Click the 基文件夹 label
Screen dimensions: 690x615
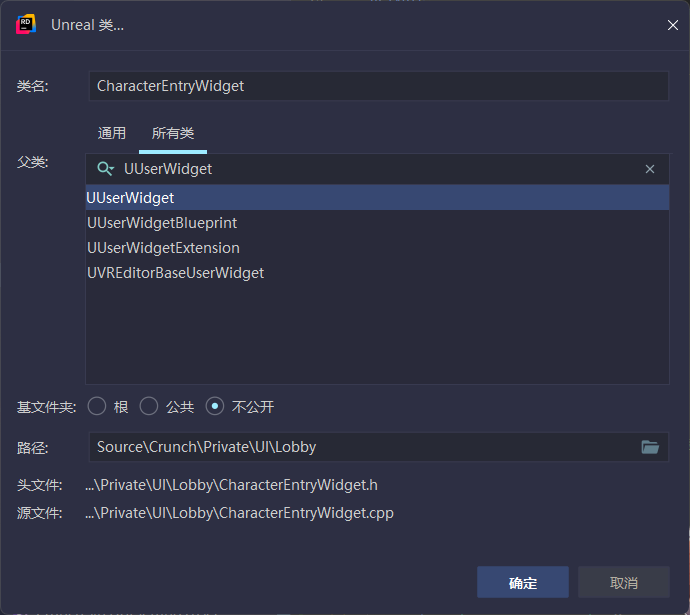(x=47, y=407)
